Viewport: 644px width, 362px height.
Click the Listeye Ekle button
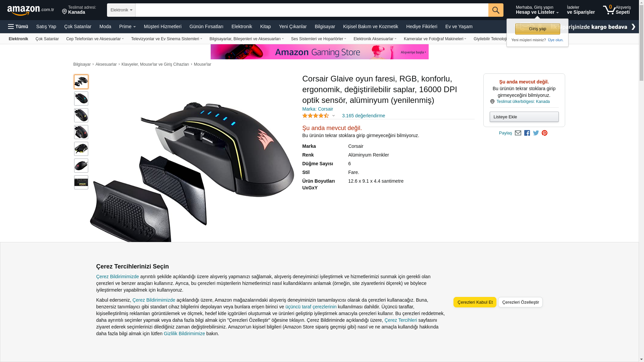pos(524,117)
